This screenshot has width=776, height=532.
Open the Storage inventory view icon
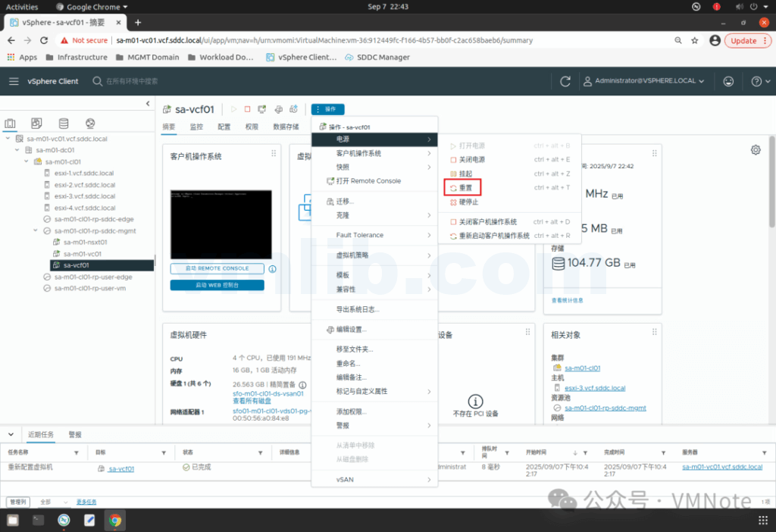pyautogui.click(x=63, y=124)
